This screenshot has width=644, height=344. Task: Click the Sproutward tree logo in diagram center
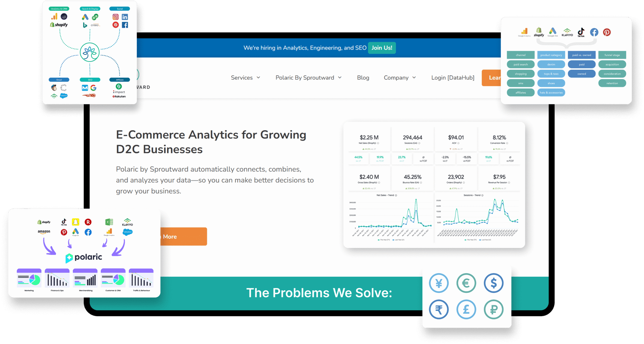[89, 52]
